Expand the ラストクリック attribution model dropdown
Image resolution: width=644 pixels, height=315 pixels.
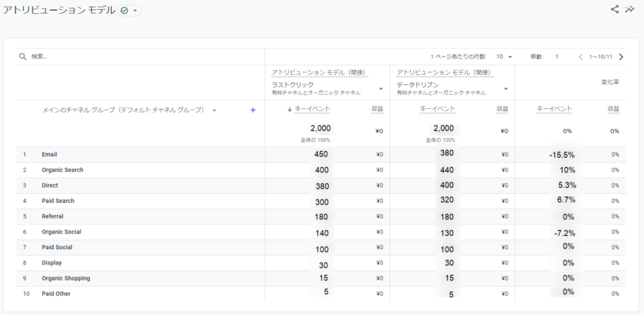380,88
